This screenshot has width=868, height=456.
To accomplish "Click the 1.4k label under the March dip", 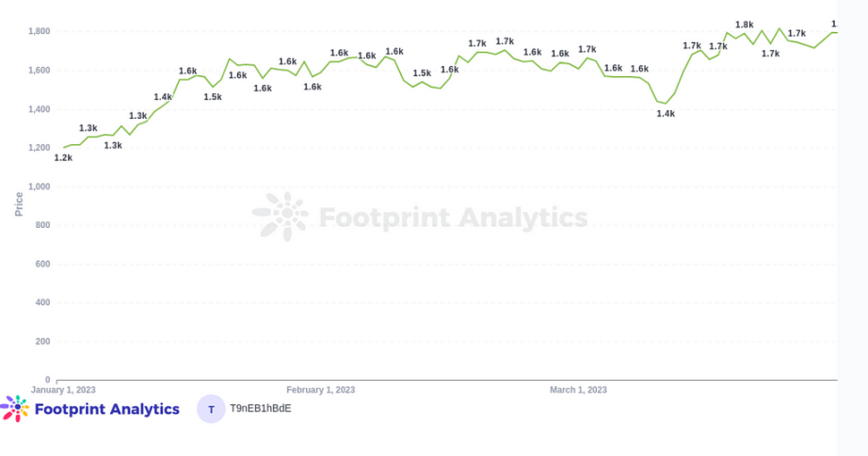I will 666,114.
